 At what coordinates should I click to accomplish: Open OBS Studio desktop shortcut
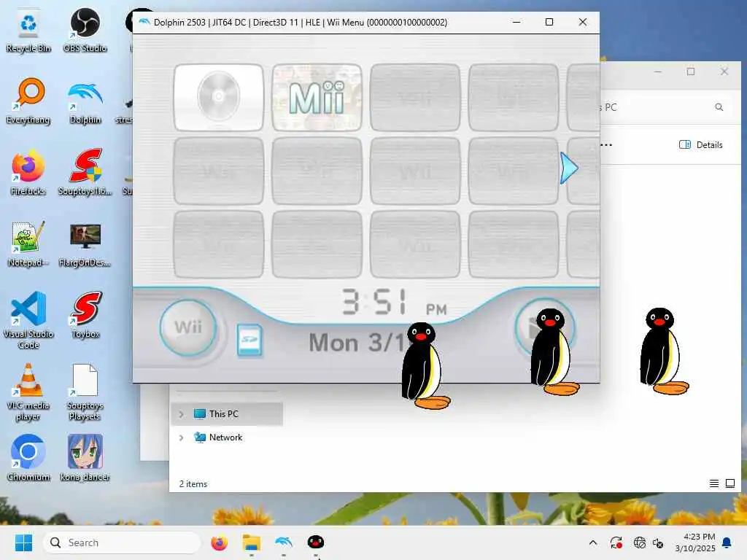pyautogui.click(x=85, y=31)
